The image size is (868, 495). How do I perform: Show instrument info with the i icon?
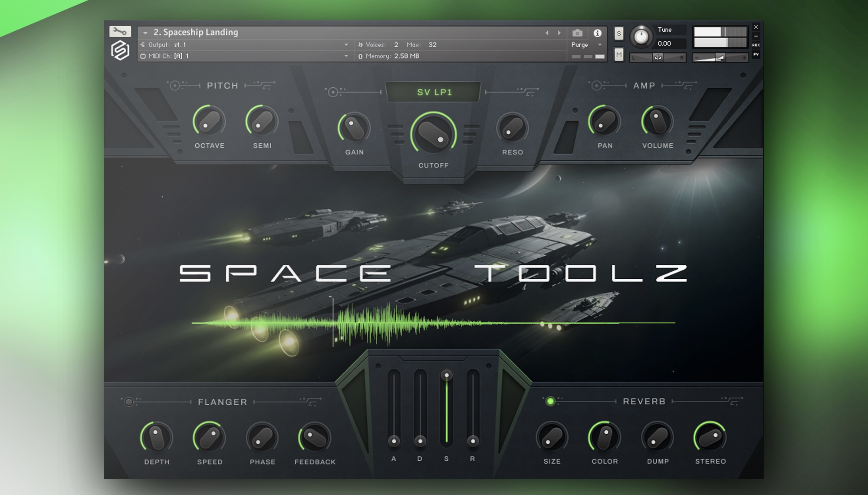tap(598, 33)
